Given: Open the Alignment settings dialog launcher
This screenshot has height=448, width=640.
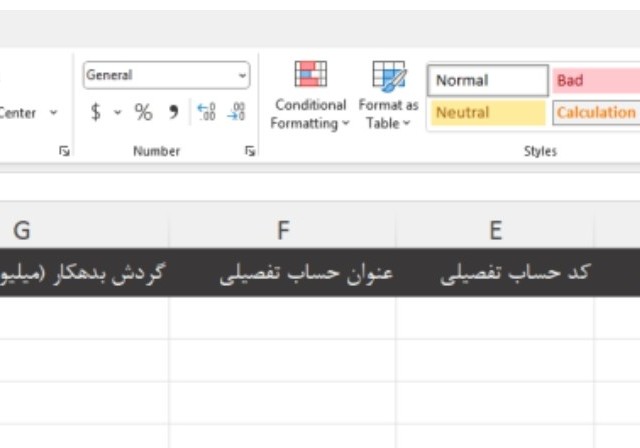Looking at the screenshot, I should 65,151.
